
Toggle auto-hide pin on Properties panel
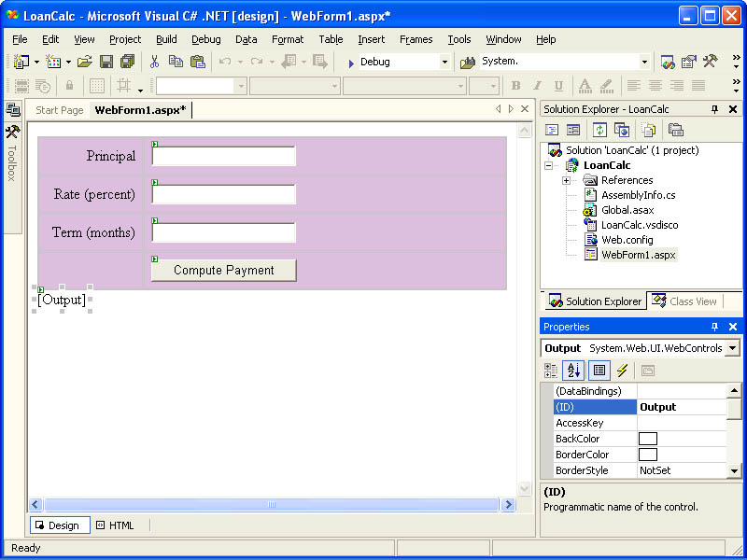coord(714,327)
